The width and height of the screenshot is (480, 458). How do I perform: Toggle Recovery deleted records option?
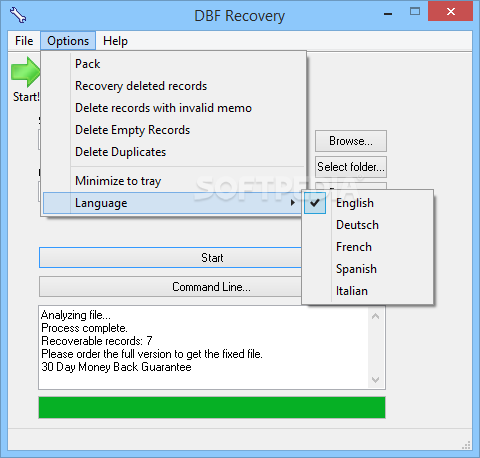click(x=173, y=86)
